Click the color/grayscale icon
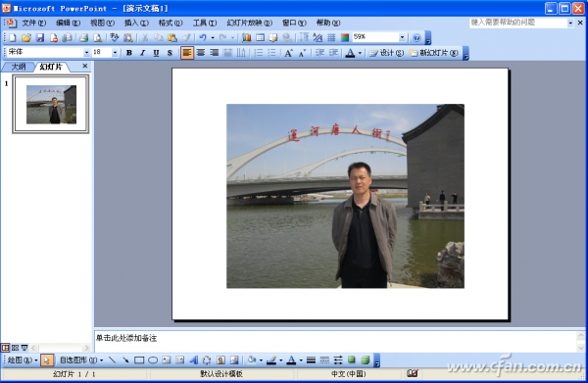 [345, 37]
